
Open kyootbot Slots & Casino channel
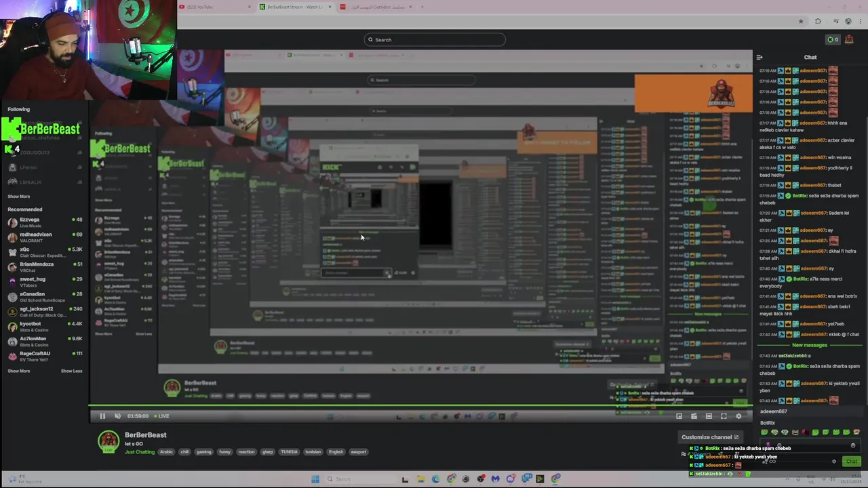coord(45,327)
